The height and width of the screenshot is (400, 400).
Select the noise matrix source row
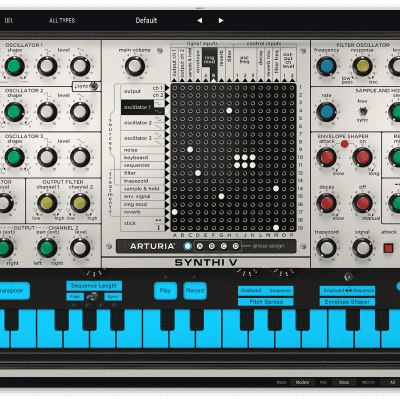click(x=143, y=150)
